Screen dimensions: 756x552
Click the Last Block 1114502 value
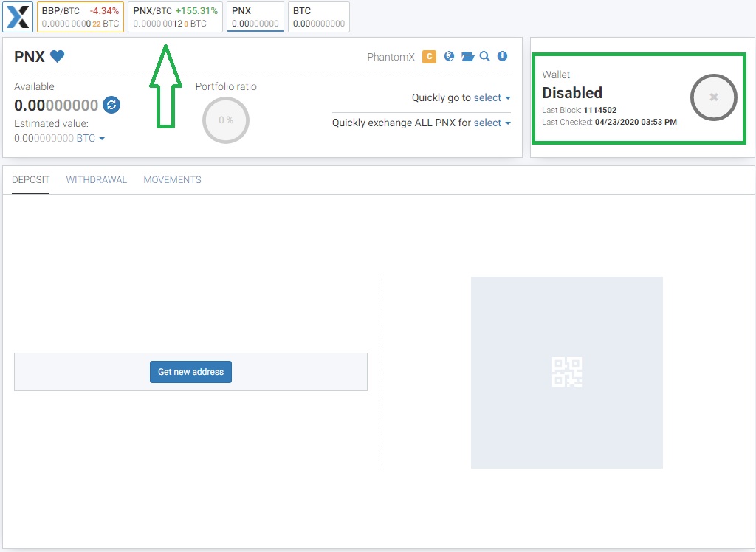pos(599,110)
